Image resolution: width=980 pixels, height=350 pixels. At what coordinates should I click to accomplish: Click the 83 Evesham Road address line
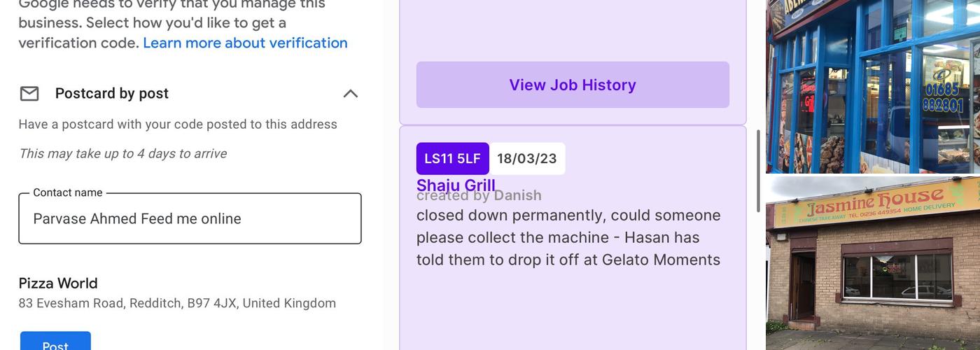coord(177,304)
